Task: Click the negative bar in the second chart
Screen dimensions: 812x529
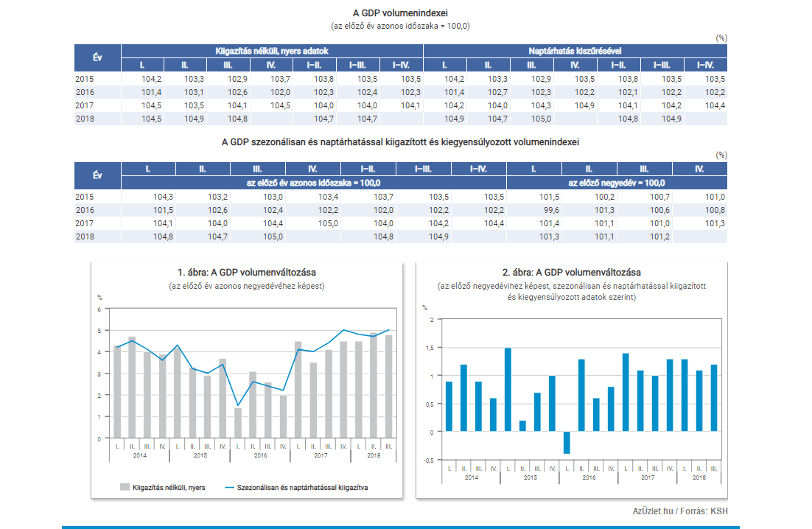Action: click(567, 443)
